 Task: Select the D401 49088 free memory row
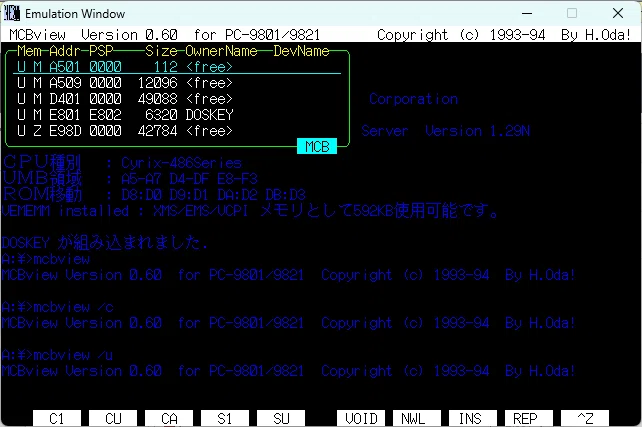click(177, 99)
